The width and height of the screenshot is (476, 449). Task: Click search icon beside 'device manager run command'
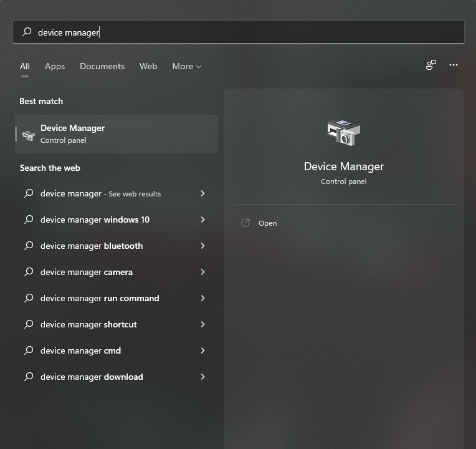click(29, 297)
